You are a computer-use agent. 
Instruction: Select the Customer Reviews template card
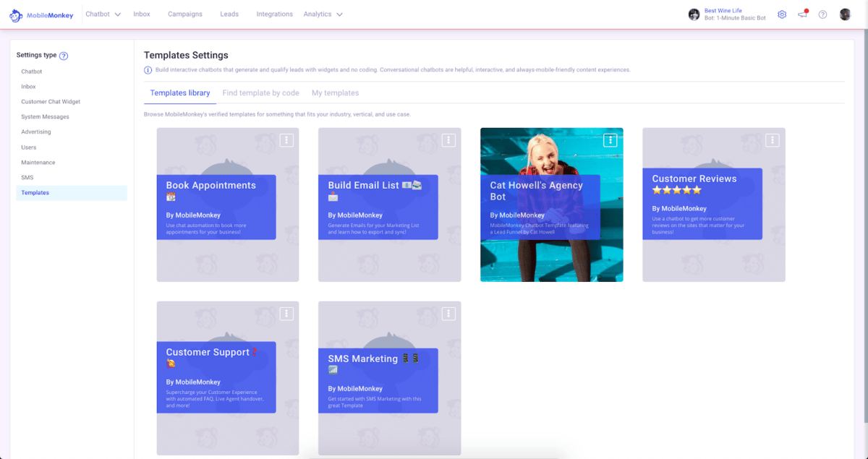[714, 205]
